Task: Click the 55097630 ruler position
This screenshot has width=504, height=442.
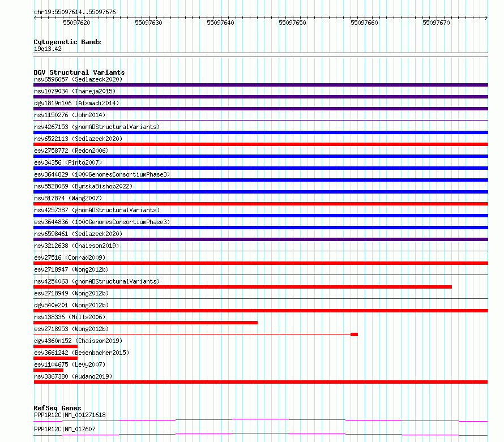Action: pyautogui.click(x=148, y=23)
